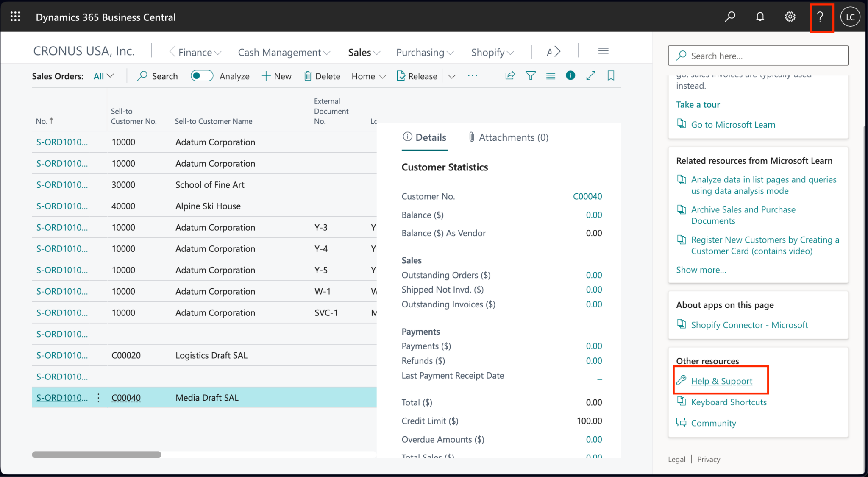Open the Help question mark icon
The image size is (868, 477).
[x=821, y=17]
